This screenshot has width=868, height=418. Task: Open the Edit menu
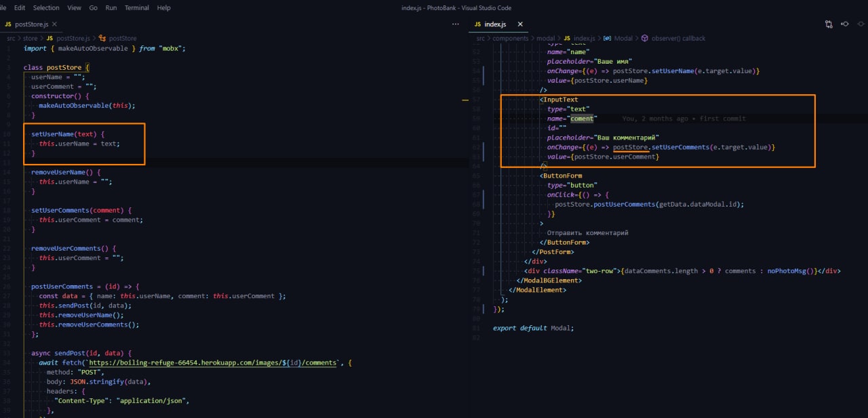click(x=19, y=7)
